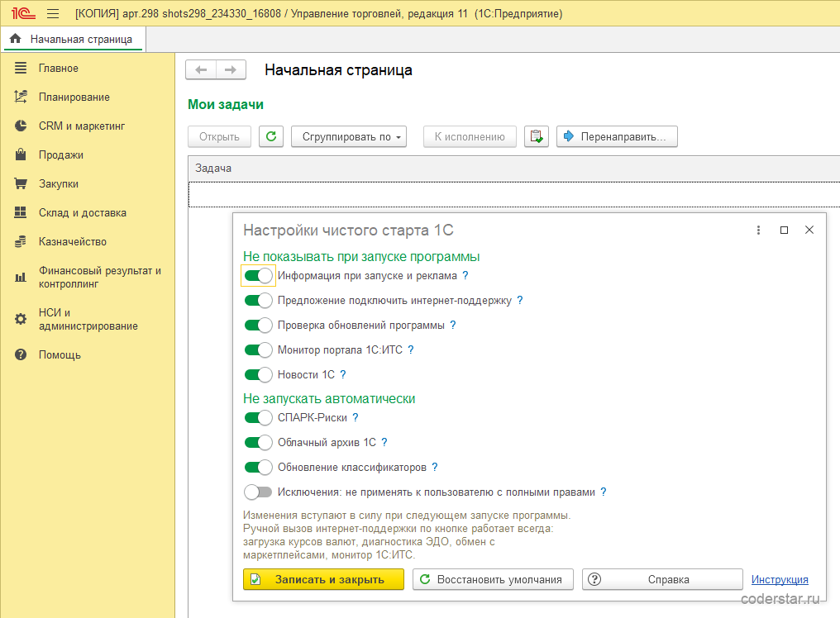This screenshot has width=840, height=618.
Task: Expand the Сгруппировать по dropdown
Action: (x=349, y=136)
